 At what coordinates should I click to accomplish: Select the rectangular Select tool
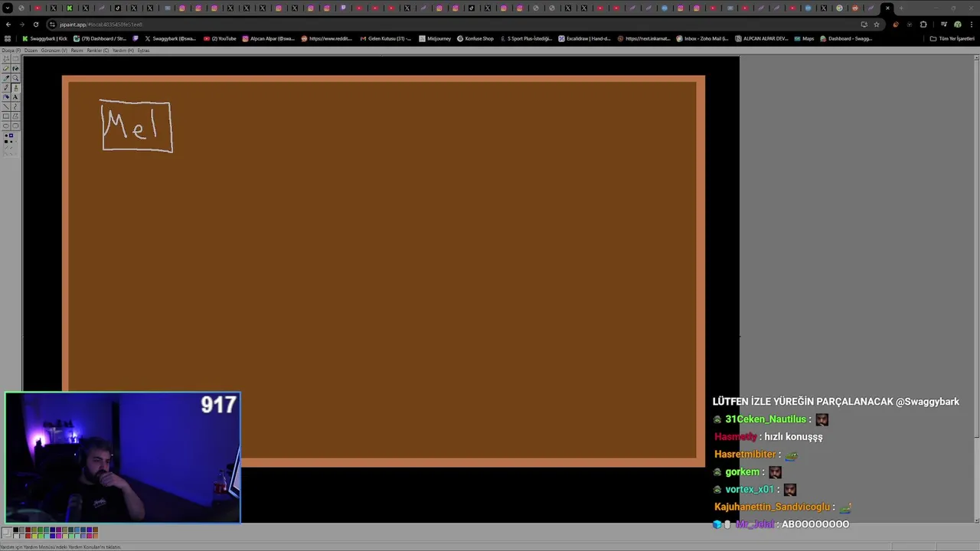point(15,59)
